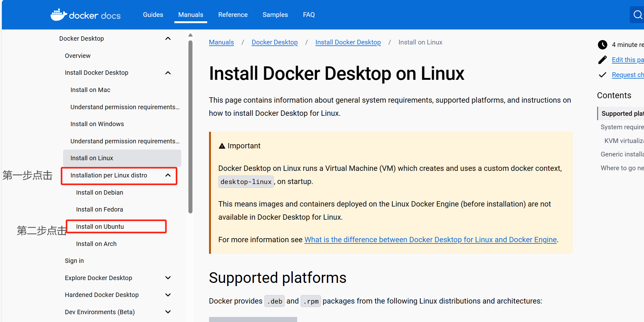Click the Explore Docker Desktop label
This screenshot has height=322, width=644.
98,278
